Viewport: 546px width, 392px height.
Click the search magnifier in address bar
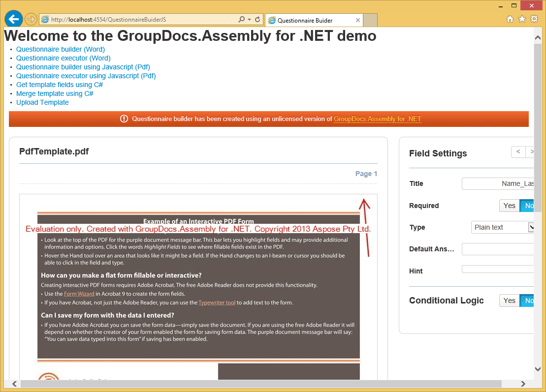click(241, 20)
